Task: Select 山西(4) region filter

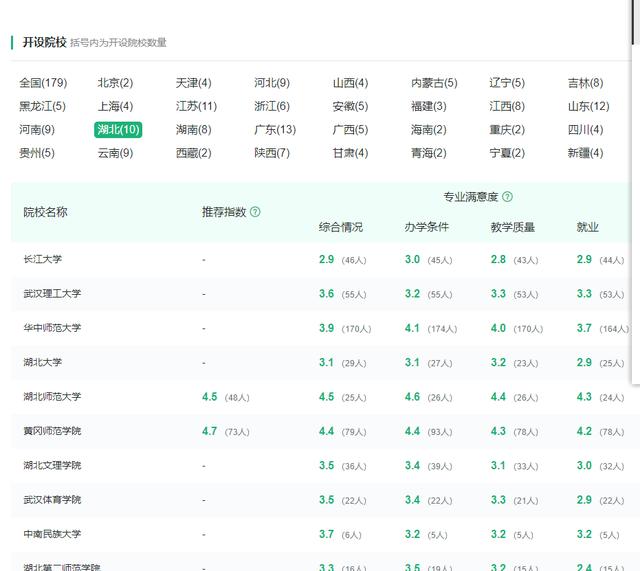Action: coord(350,83)
